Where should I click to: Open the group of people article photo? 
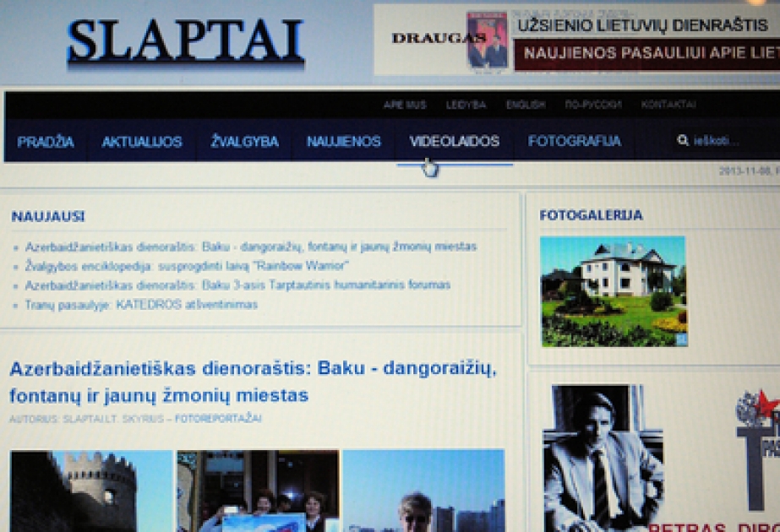(x=259, y=491)
